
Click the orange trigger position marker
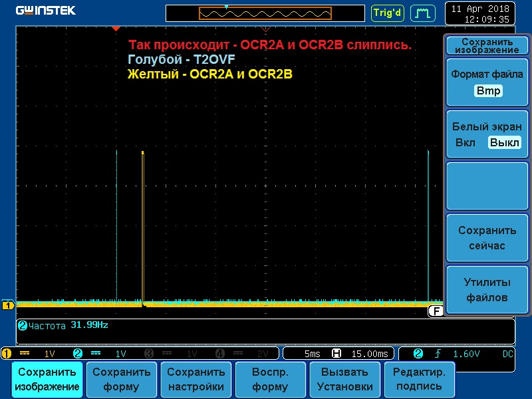(x=116, y=29)
